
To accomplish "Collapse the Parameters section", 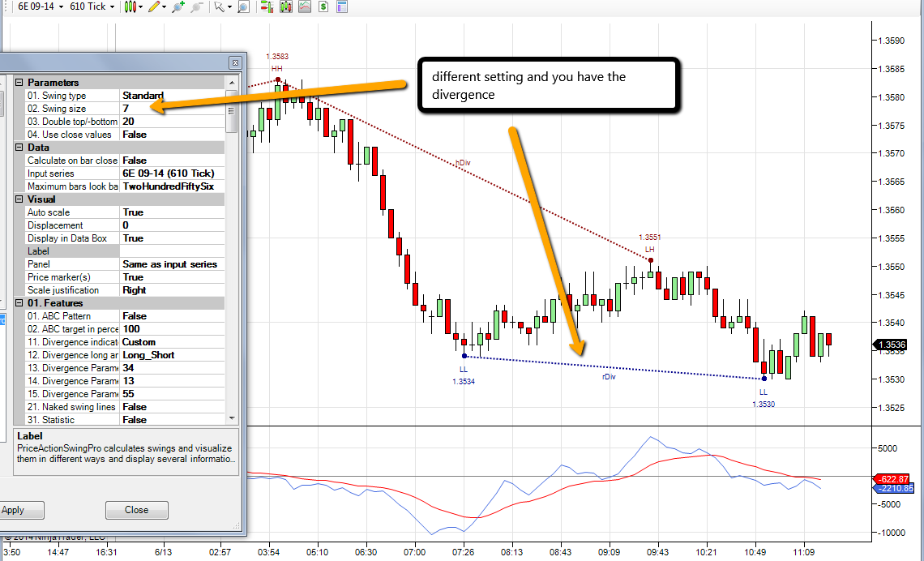I will coord(19,83).
